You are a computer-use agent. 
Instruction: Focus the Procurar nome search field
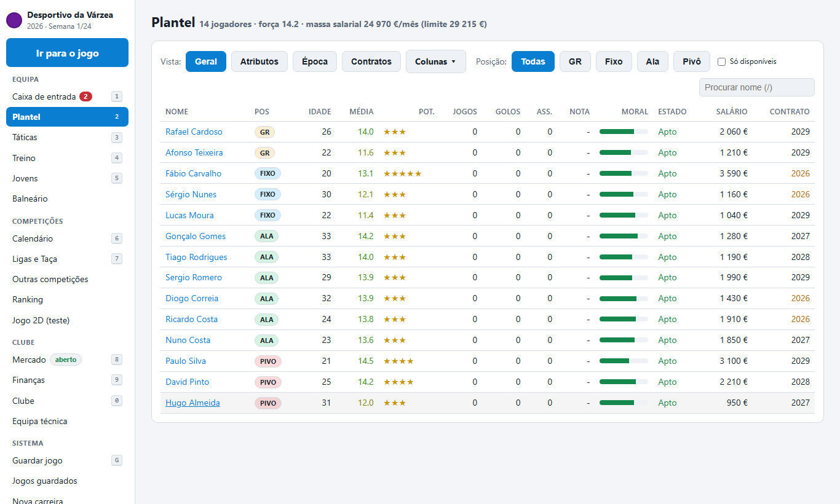[x=756, y=87]
